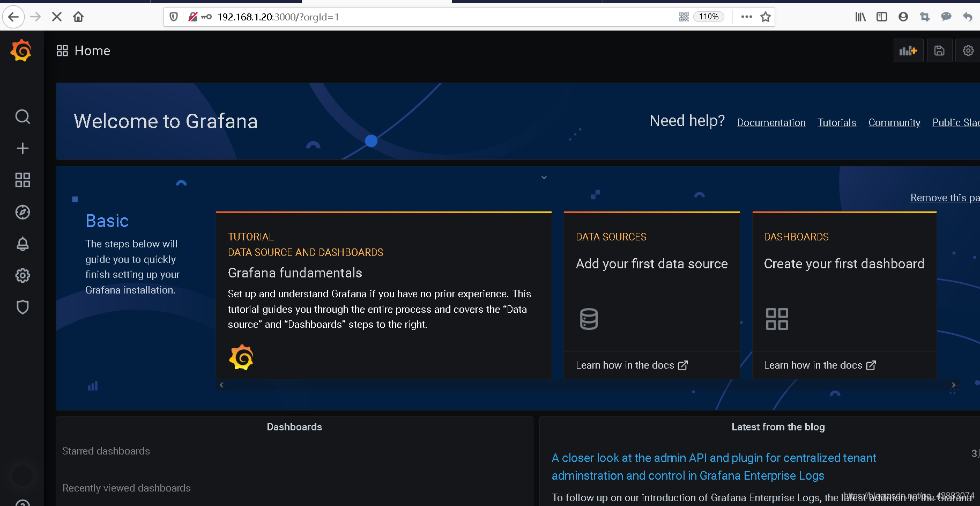Open the Community link
Image resolution: width=980 pixels, height=506 pixels.
(x=894, y=122)
